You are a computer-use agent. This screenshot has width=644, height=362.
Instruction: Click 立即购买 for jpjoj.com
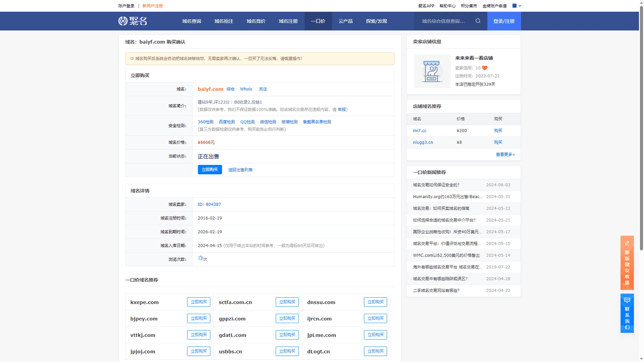(199, 351)
